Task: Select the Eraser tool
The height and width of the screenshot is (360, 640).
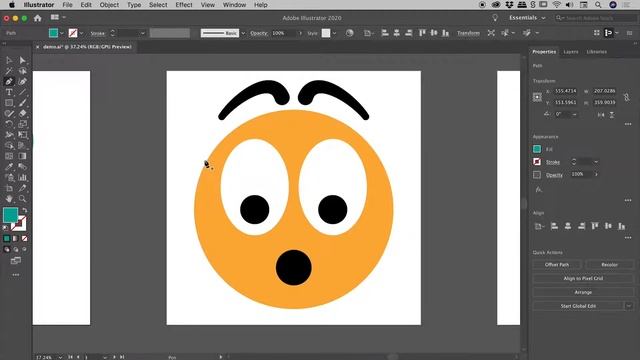Action: click(22, 113)
